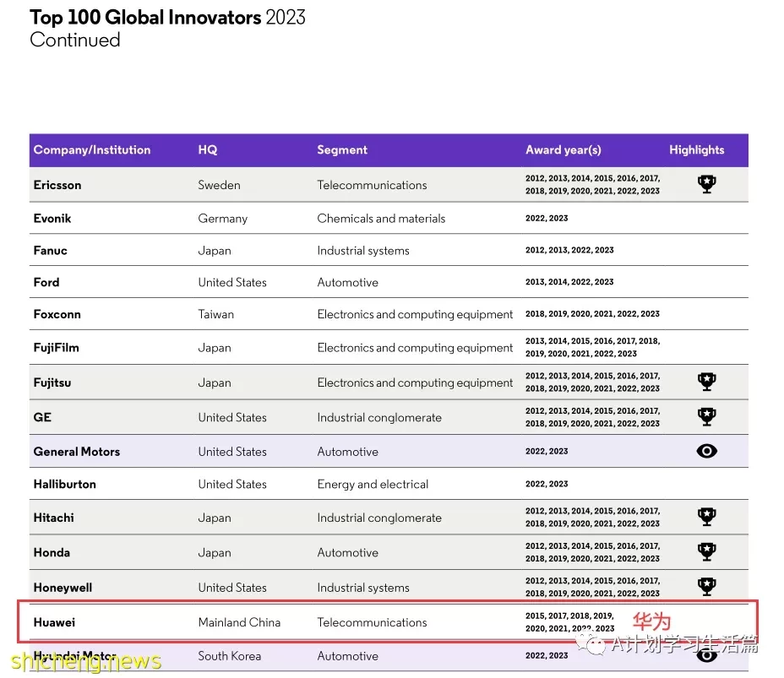Image resolution: width=784 pixels, height=678 pixels.
Task: Click 'Industrial conglomerate' in the Hitachi row
Action: [x=379, y=518]
